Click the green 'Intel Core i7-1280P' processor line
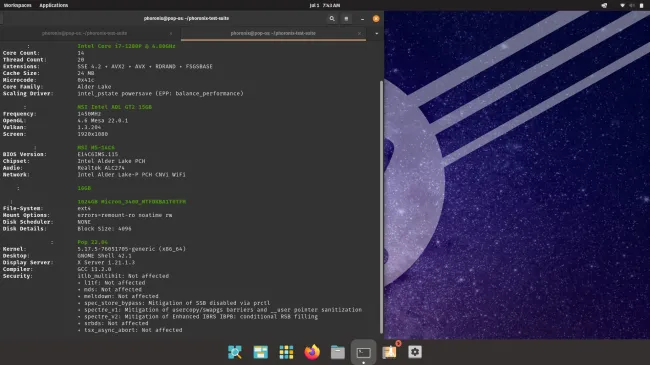This screenshot has height=365, width=650. tap(126, 46)
